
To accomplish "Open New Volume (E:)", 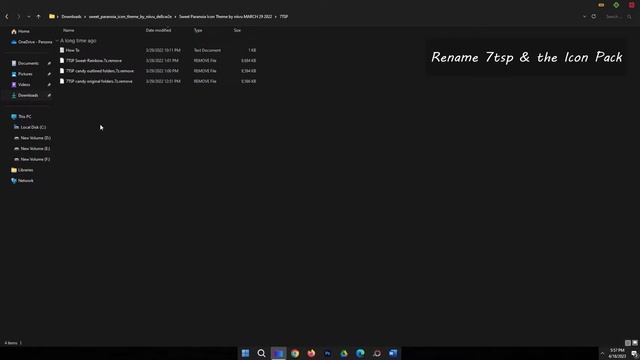I will [35, 149].
